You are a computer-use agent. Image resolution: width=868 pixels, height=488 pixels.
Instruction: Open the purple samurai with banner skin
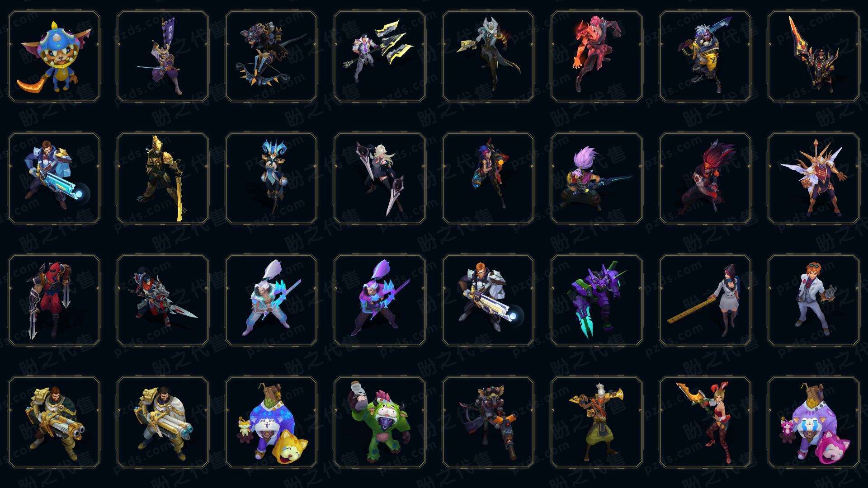point(163,56)
